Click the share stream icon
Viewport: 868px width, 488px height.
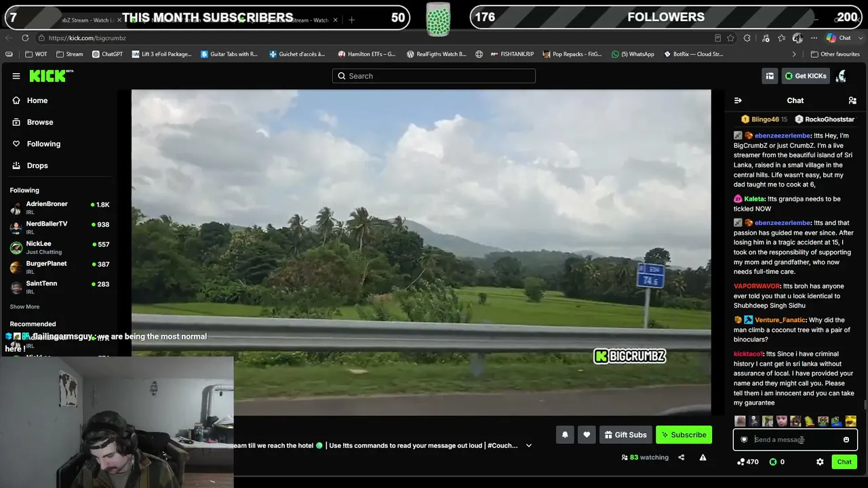pyautogui.click(x=682, y=457)
